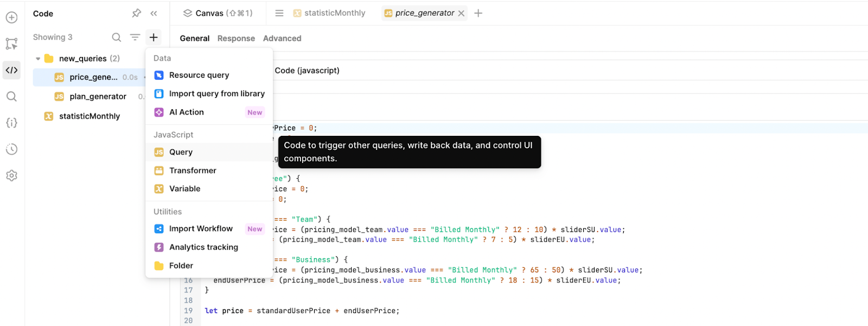Pin the Code panel
The height and width of the screenshot is (326, 868).
137,13
